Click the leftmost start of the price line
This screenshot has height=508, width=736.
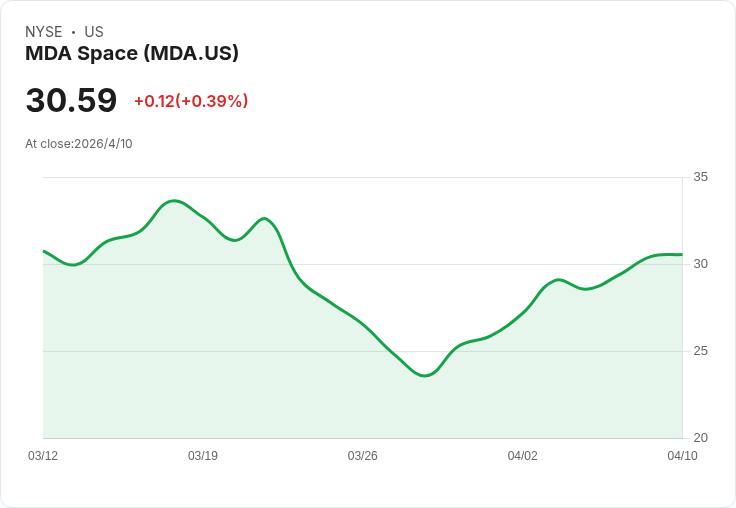pos(44,251)
